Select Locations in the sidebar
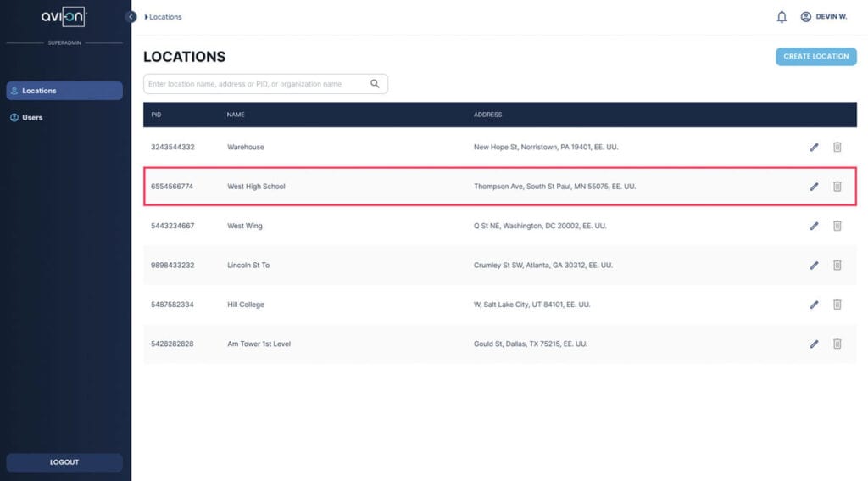The width and height of the screenshot is (868, 481). (x=64, y=91)
